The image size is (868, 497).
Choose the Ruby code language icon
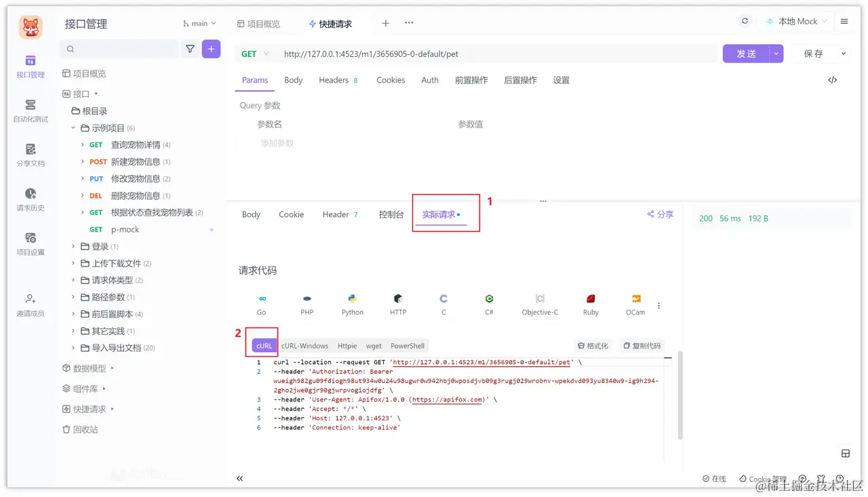(x=591, y=304)
